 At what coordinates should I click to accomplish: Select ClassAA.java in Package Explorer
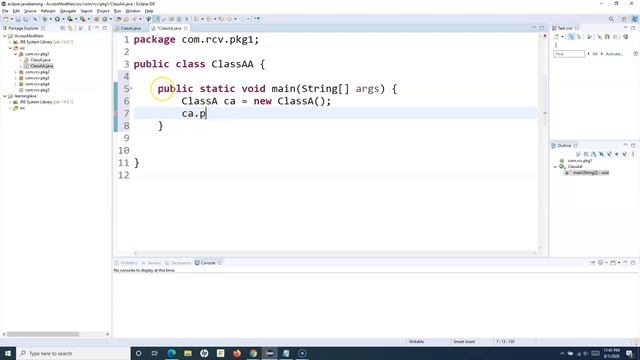pos(42,66)
